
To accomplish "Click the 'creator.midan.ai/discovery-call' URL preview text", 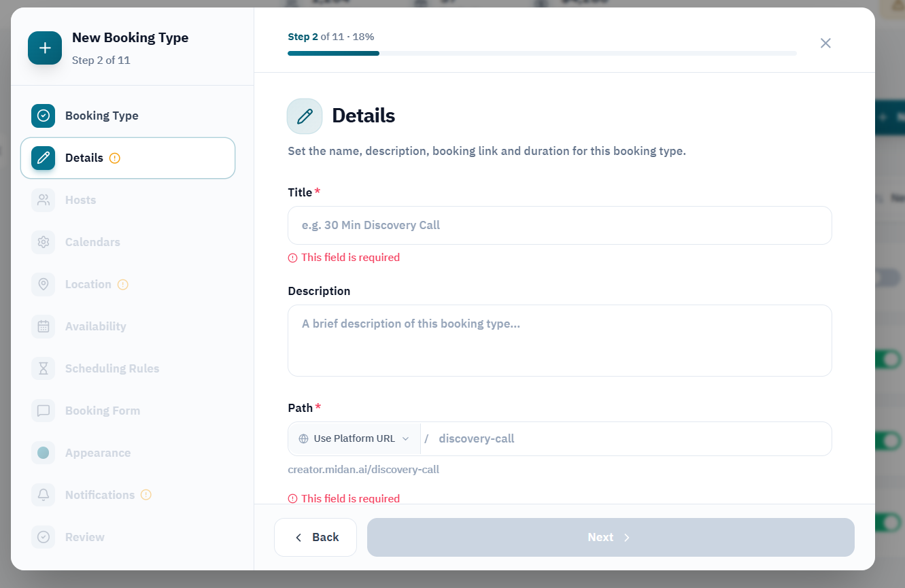I will point(363,470).
